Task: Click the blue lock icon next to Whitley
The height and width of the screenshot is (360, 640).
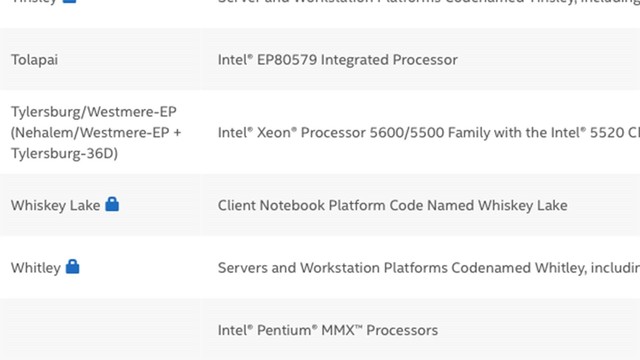Action: pos(73,267)
